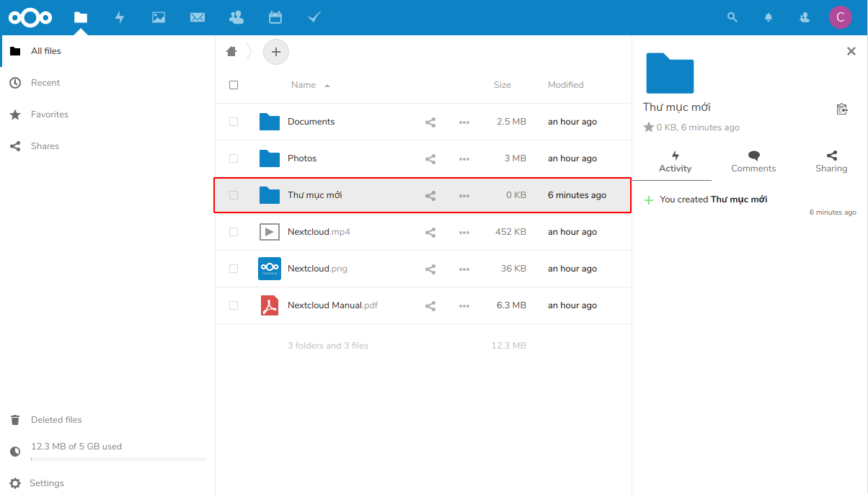
Task: Click the storage quota usage bar
Action: 119,459
